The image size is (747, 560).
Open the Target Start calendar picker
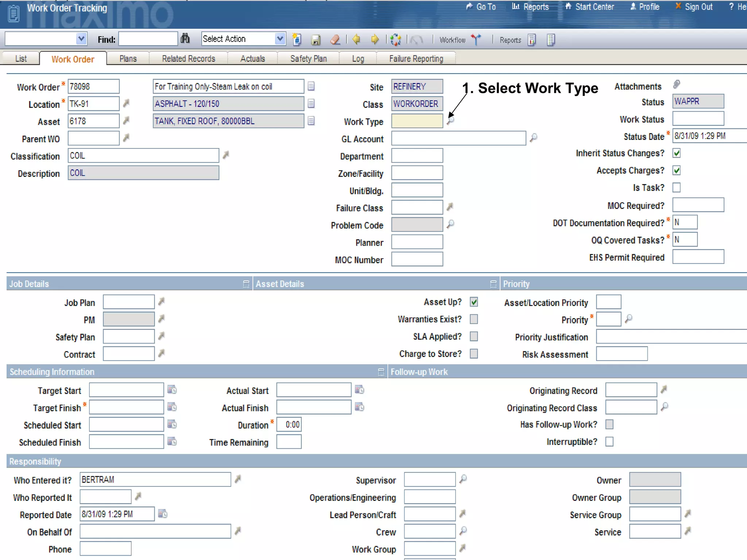pyautogui.click(x=172, y=389)
